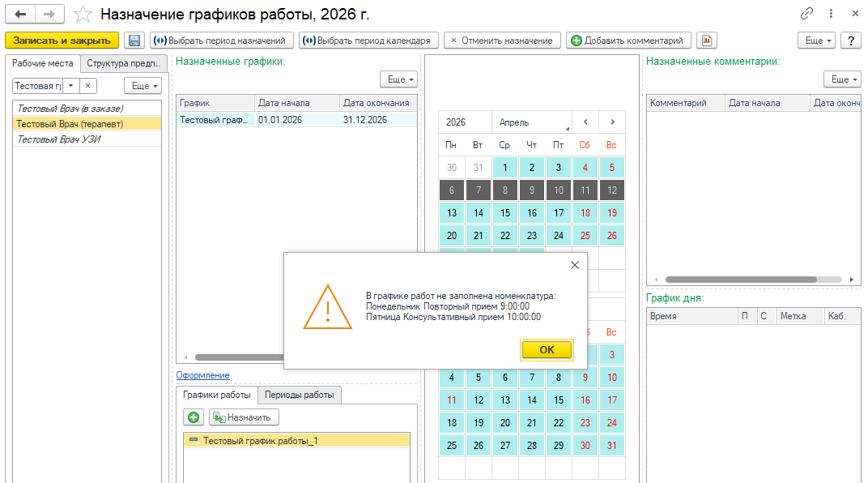The image size is (868, 483).
Task: Click the save diskette icon
Action: (x=134, y=41)
